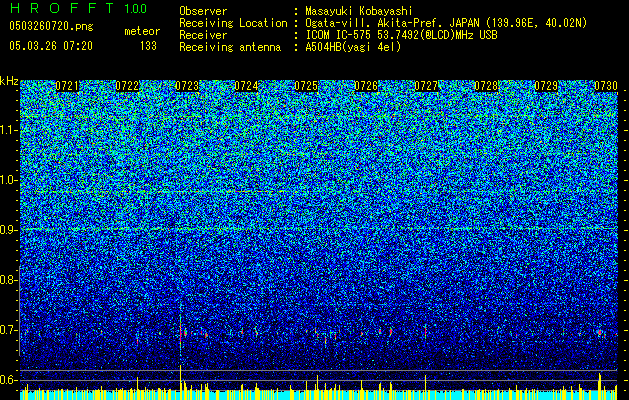Click the Receiving antenna label
This screenshot has height=400, width=629.
pyautogui.click(x=230, y=47)
